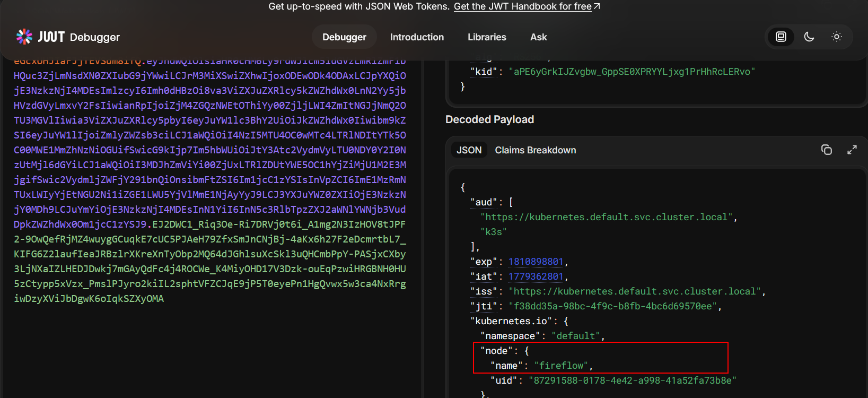Screen dimensions: 868x398
Task: Click the JWT Debugger title text
Action: [x=79, y=37]
